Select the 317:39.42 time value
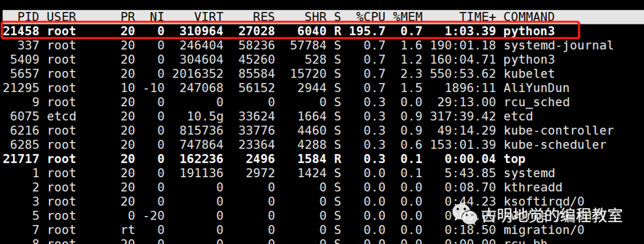 [463, 116]
